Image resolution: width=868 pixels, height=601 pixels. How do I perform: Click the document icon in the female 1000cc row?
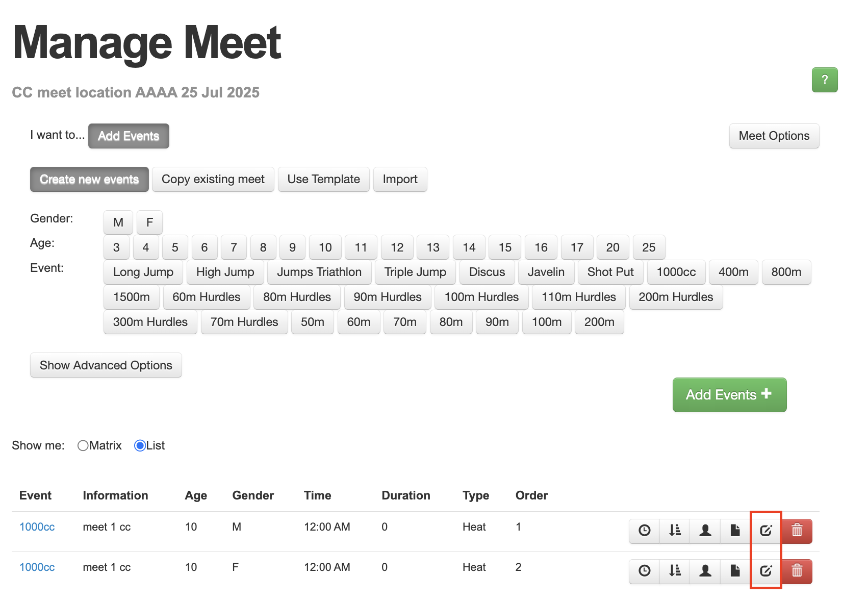[x=735, y=571]
